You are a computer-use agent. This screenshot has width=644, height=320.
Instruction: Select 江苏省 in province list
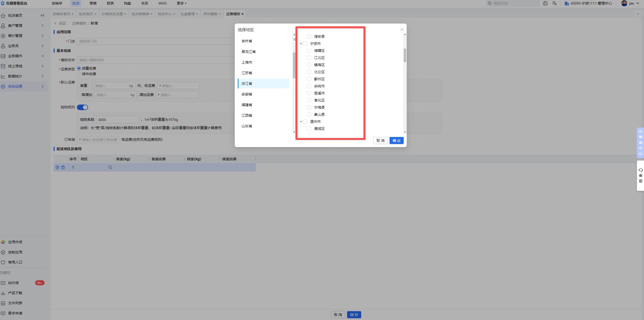click(x=247, y=73)
